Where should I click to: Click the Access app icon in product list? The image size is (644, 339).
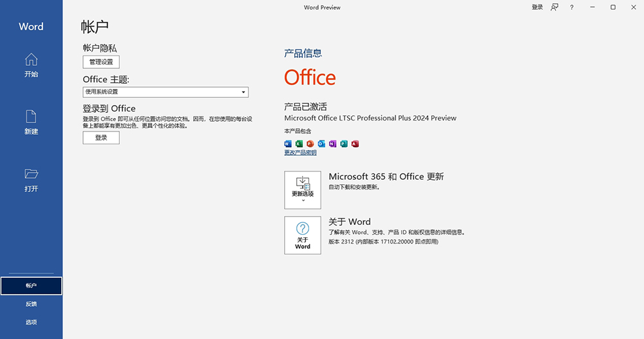[x=355, y=144]
